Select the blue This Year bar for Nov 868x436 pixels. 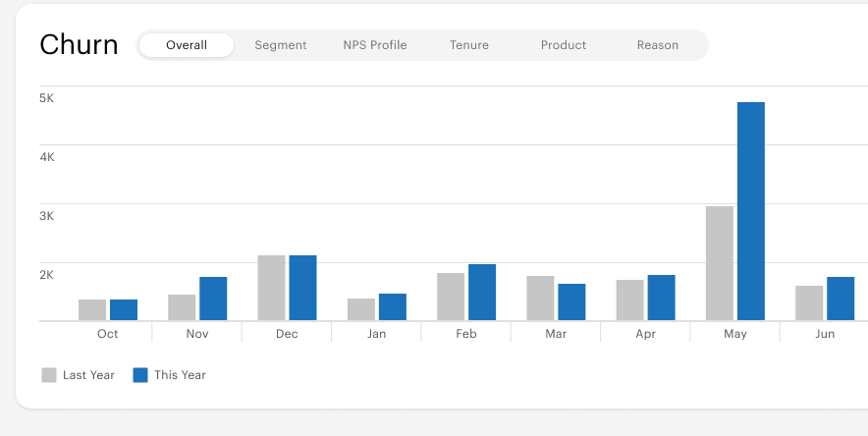213,299
